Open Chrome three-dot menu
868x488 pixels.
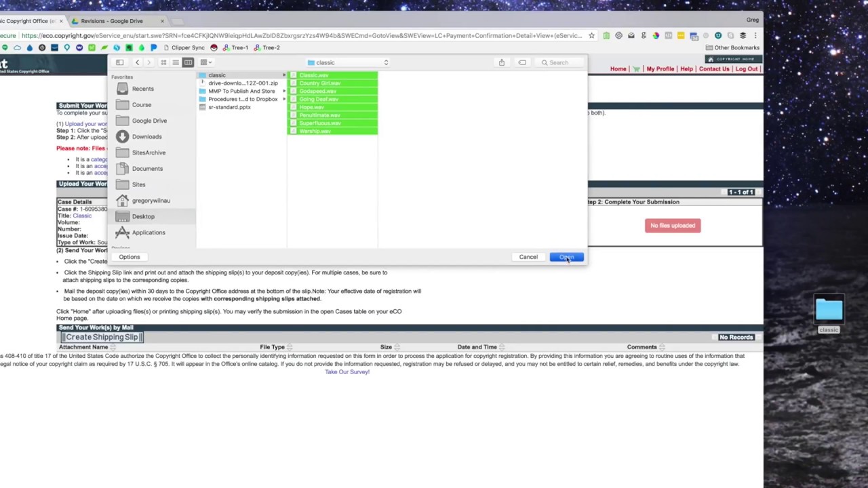tap(755, 35)
